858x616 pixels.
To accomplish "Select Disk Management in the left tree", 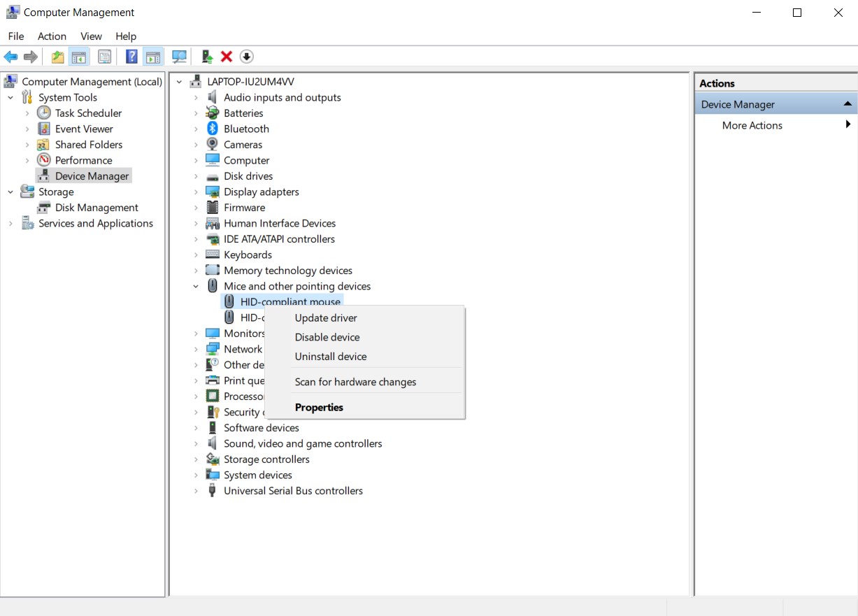I will [x=96, y=208].
